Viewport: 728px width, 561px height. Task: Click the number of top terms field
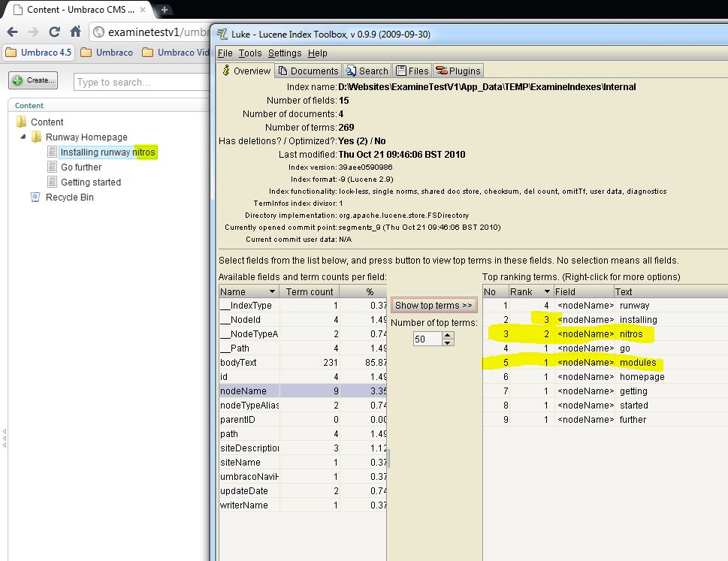click(x=427, y=339)
